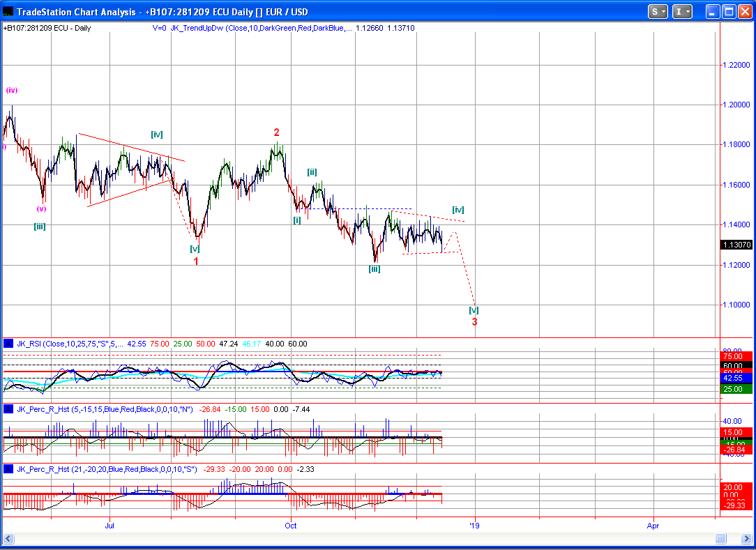Maximize the Chart Analysis window
The image size is (756, 550).
tap(729, 12)
